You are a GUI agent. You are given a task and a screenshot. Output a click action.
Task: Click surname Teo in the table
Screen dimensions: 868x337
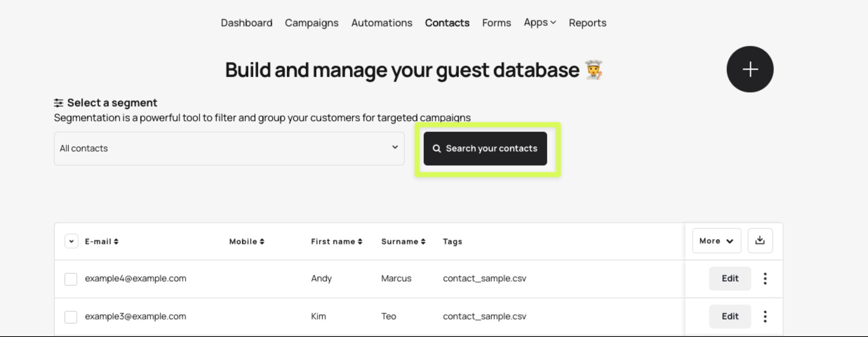pos(388,316)
